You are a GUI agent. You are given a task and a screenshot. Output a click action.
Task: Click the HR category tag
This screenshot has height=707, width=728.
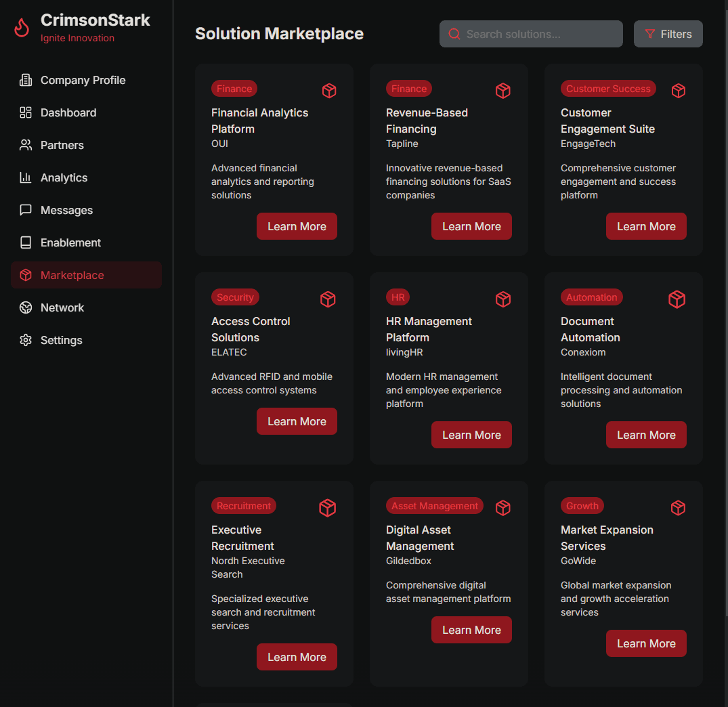click(398, 297)
